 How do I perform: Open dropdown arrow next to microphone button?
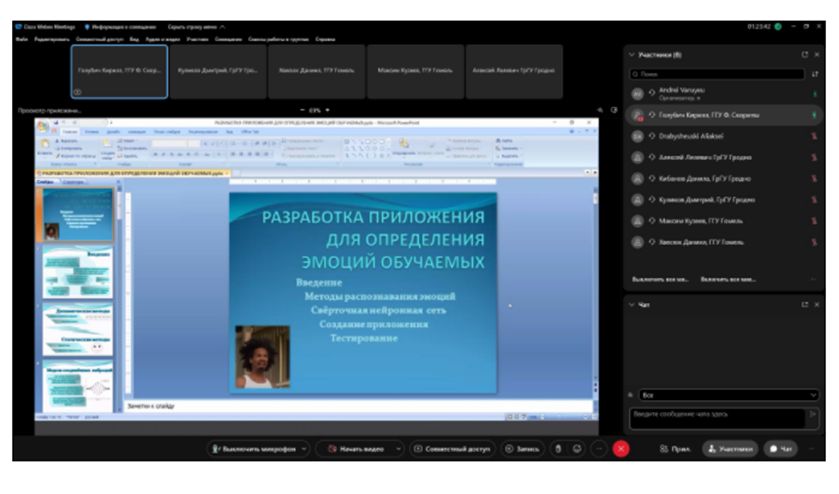pos(304,449)
